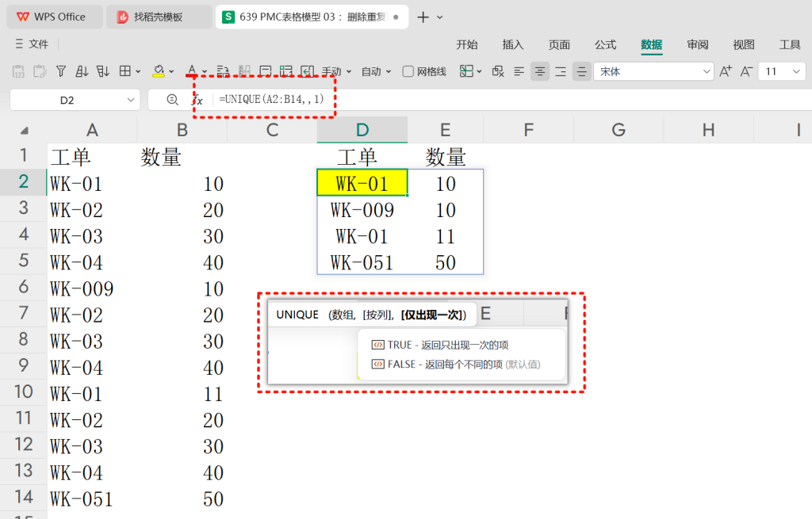Click the remove duplicates icon beside align left
The image size is (812, 519).
(x=498, y=71)
